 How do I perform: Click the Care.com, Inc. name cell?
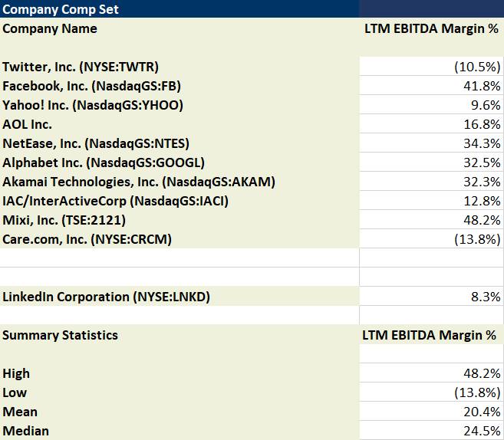[x=87, y=239]
